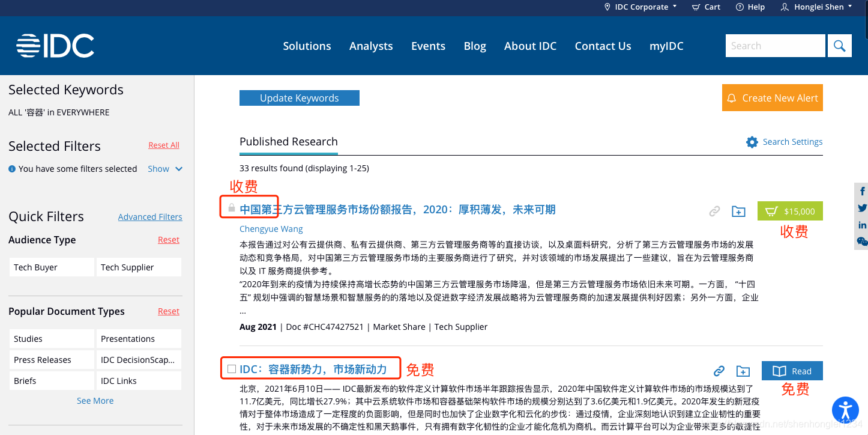
Task: Expand Show selected filters chevron
Action: (x=179, y=169)
